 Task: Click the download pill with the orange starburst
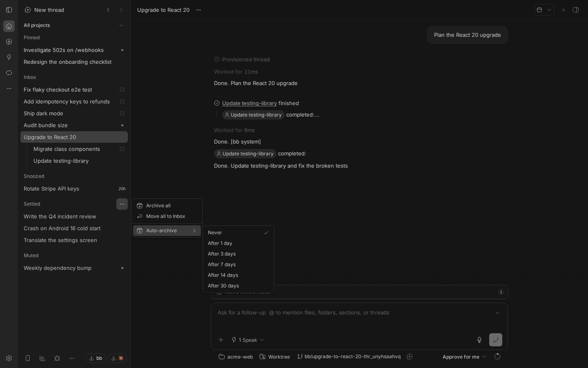coord(117,358)
